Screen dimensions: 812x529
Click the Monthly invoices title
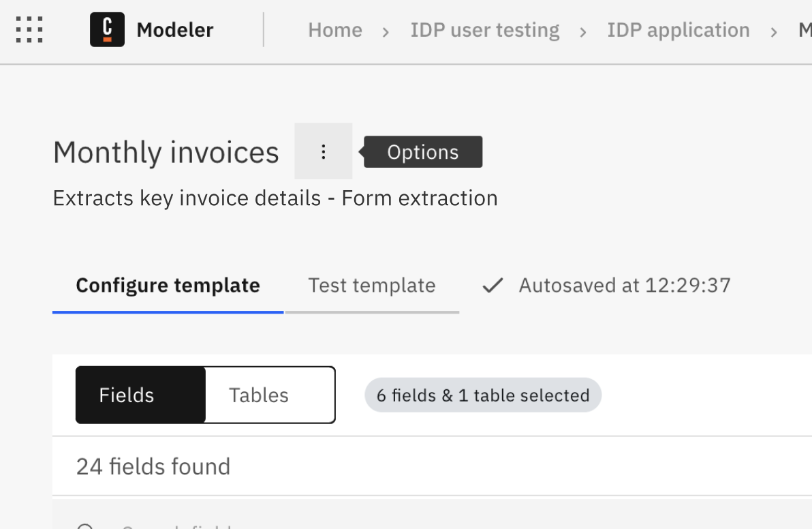166,152
